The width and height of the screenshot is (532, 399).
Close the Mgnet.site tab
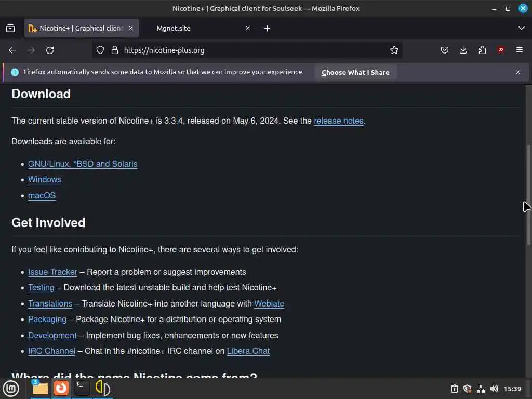coord(248,28)
